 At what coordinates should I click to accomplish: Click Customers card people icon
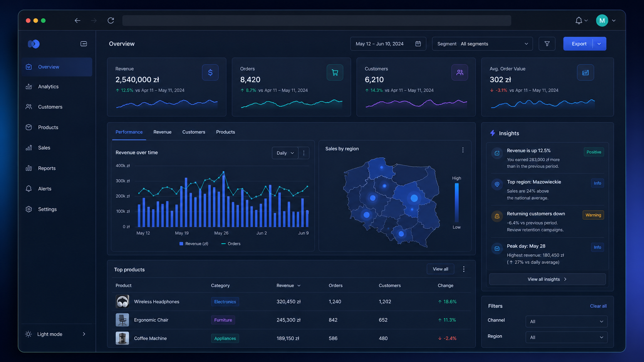click(460, 72)
